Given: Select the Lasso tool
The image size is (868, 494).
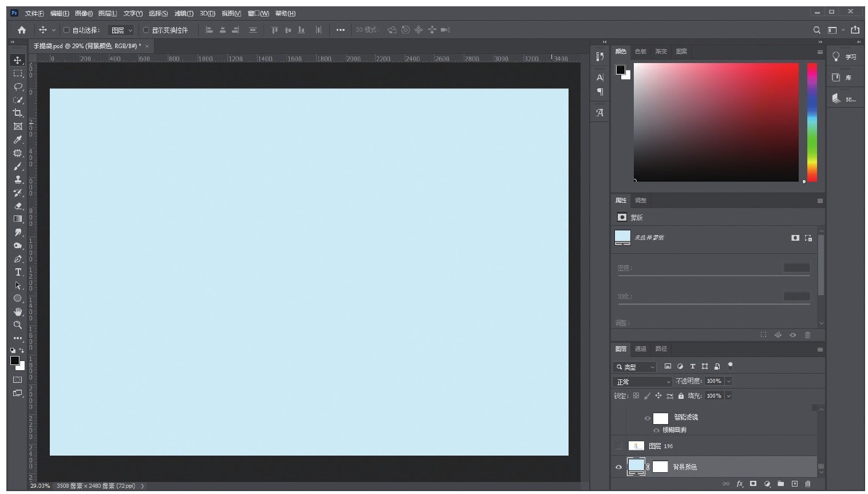Looking at the screenshot, I should [x=18, y=87].
